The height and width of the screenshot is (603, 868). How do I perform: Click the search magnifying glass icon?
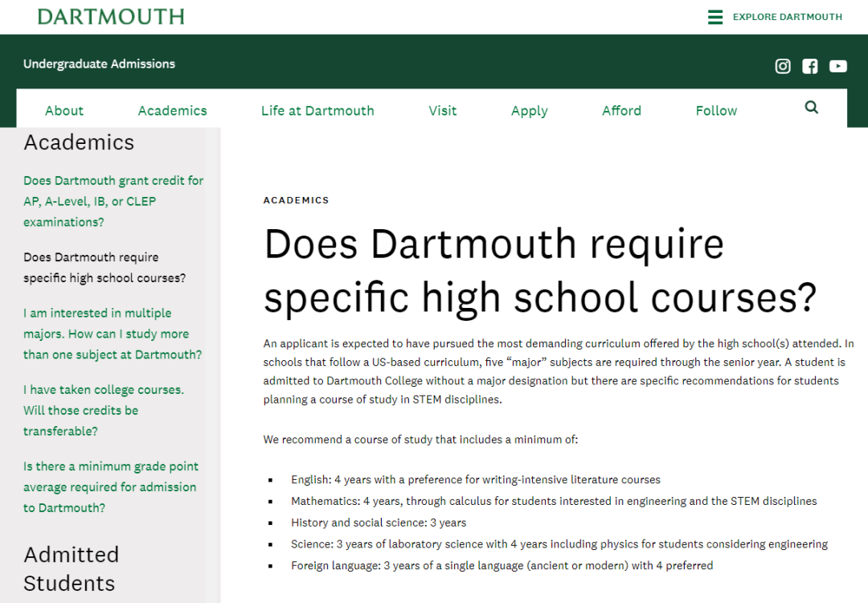click(811, 108)
